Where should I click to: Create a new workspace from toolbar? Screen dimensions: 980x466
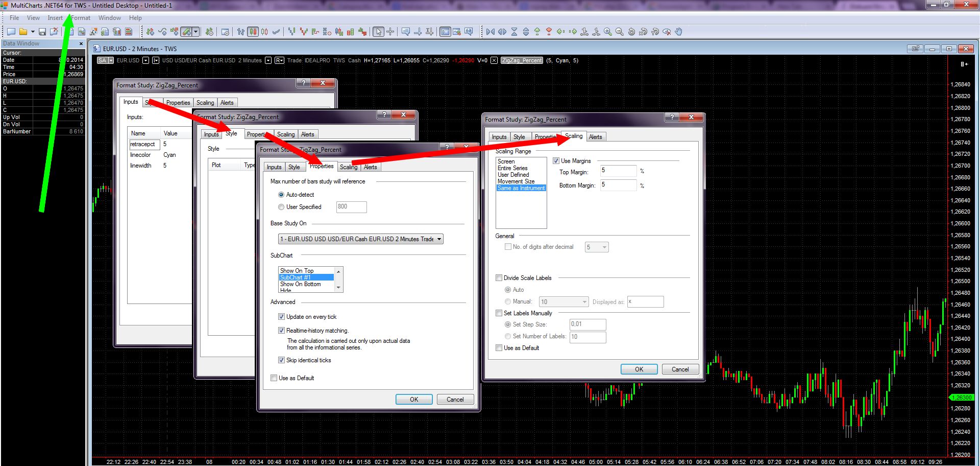11,32
